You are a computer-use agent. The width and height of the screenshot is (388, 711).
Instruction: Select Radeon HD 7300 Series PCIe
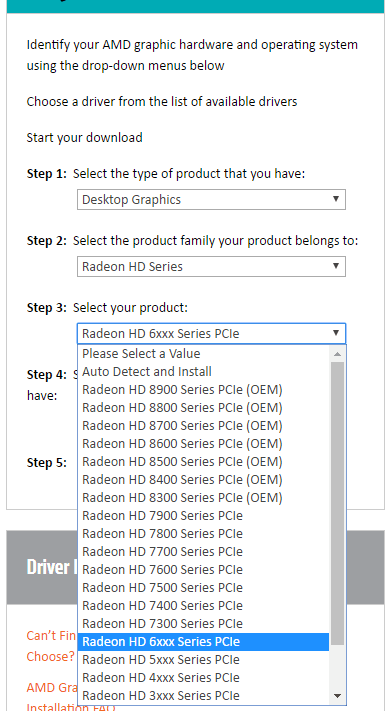[x=204, y=623]
